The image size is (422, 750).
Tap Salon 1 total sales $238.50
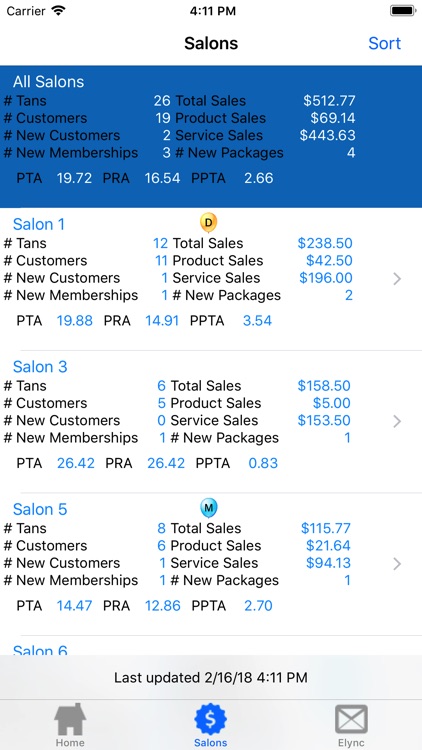click(x=325, y=243)
